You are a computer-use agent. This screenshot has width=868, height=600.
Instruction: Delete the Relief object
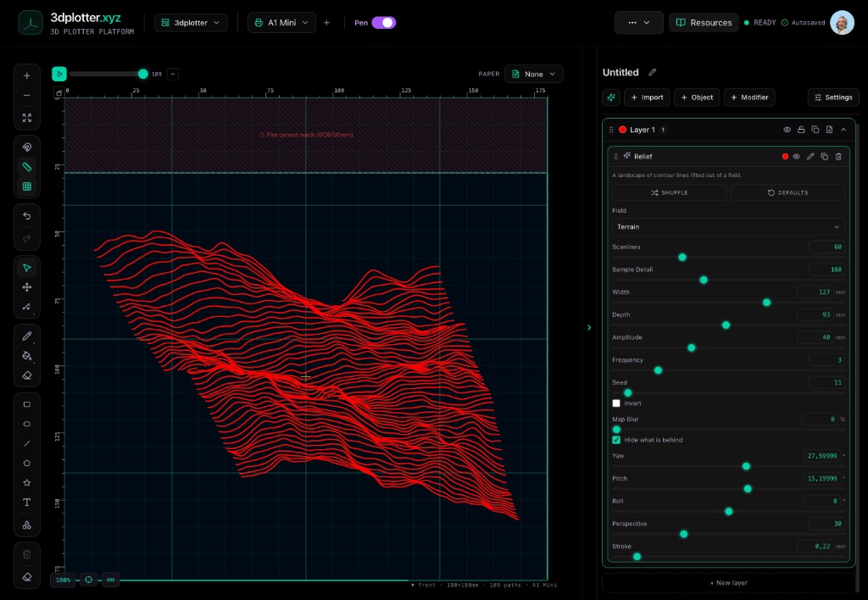[838, 157]
